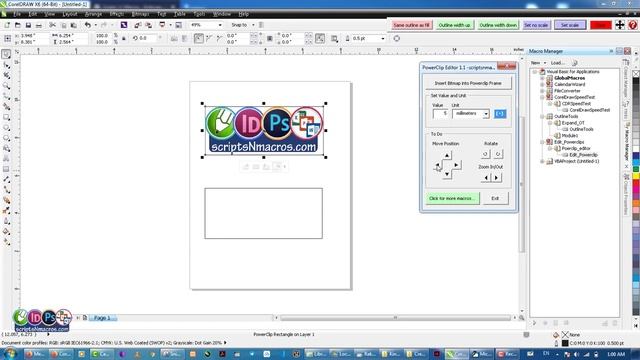Image resolution: width=640 pixels, height=360 pixels.
Task: Open the Edit menu
Action: click(33, 14)
